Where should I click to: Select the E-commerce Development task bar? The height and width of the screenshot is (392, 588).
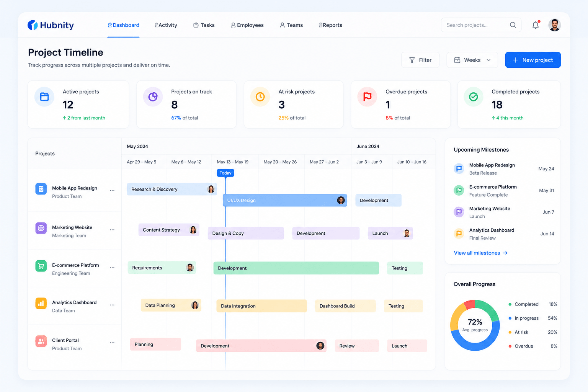[296, 268]
